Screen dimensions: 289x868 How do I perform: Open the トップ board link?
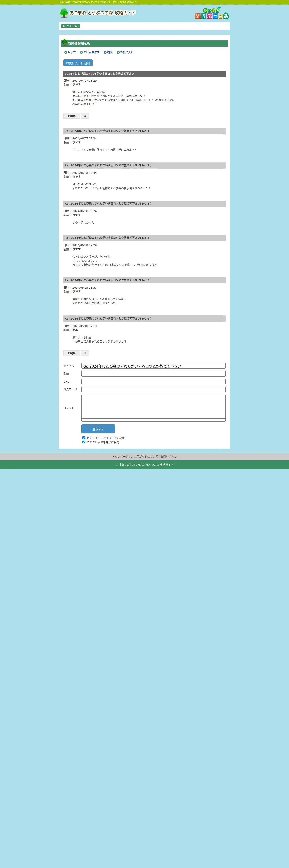72,53
